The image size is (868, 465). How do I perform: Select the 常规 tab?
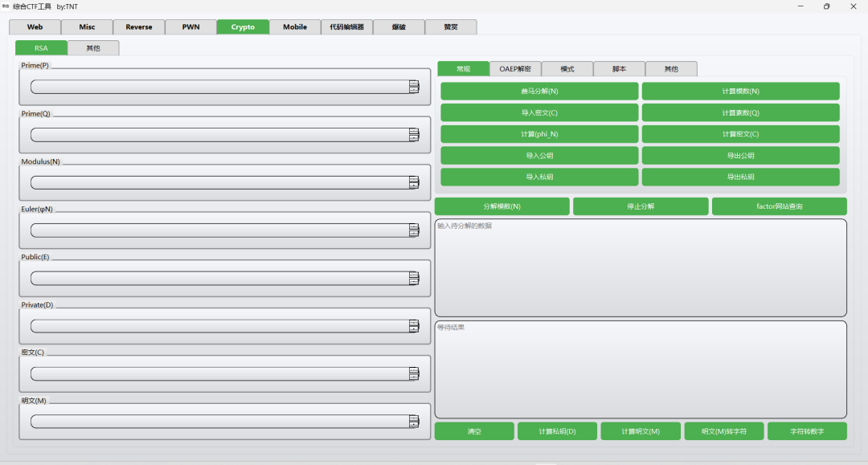tap(464, 68)
